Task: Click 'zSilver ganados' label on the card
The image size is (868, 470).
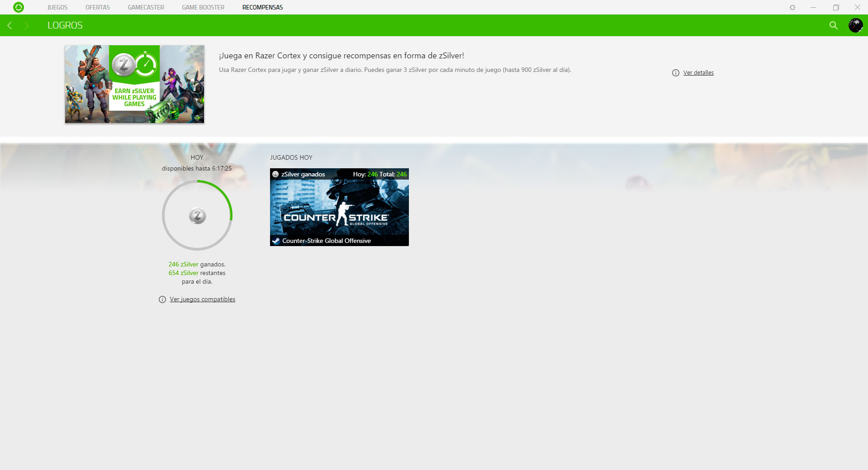Action: coord(303,174)
